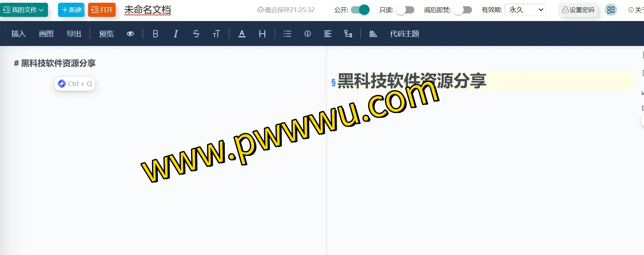Viewport: 644px width, 255px height.
Task: Click the text alignment icon
Action: click(x=328, y=34)
